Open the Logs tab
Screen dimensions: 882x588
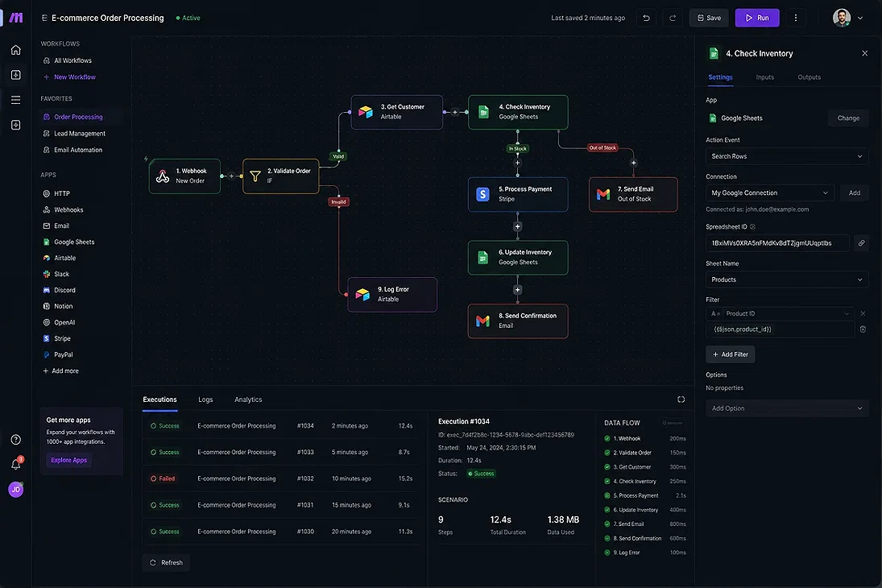[x=205, y=400]
